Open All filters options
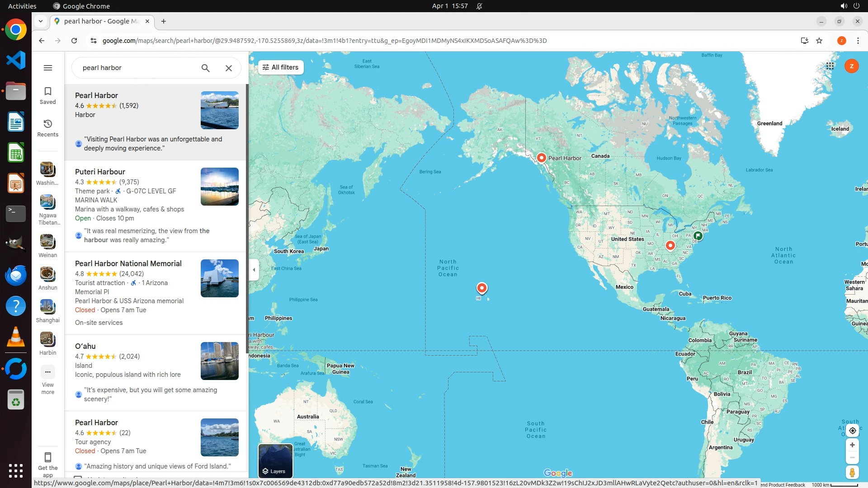 281,67
